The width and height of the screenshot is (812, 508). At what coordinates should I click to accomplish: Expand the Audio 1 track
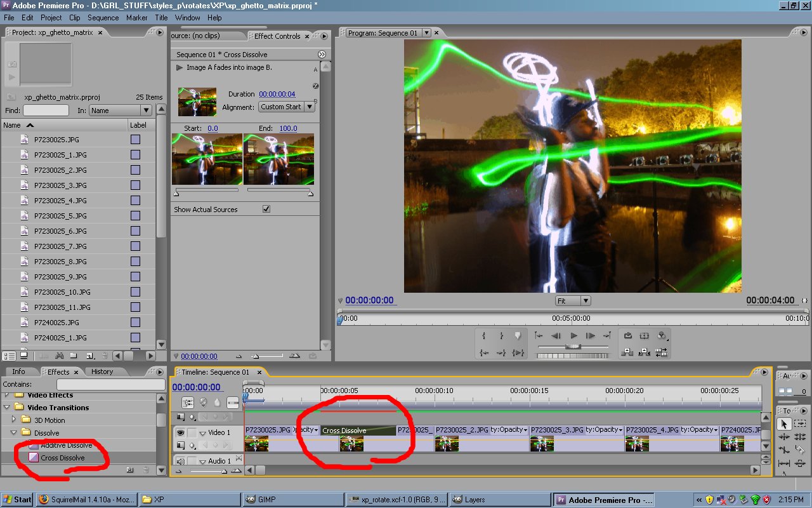203,461
